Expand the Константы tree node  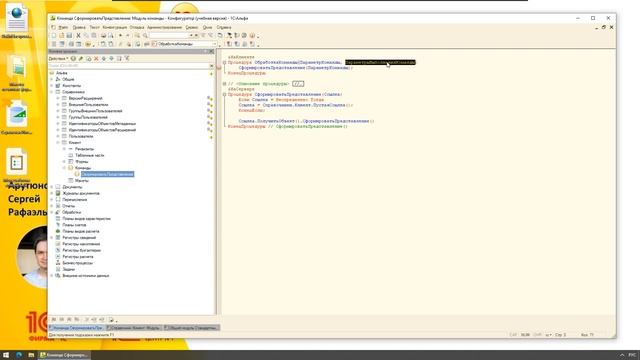[51, 86]
